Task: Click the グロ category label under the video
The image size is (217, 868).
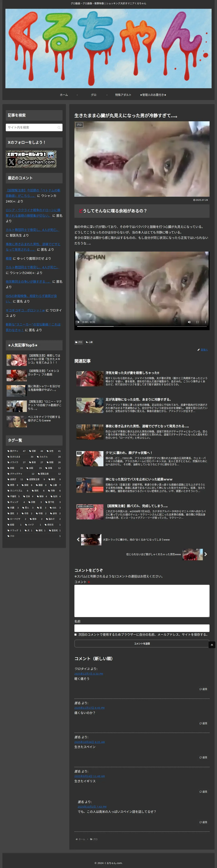Action: 79,342
